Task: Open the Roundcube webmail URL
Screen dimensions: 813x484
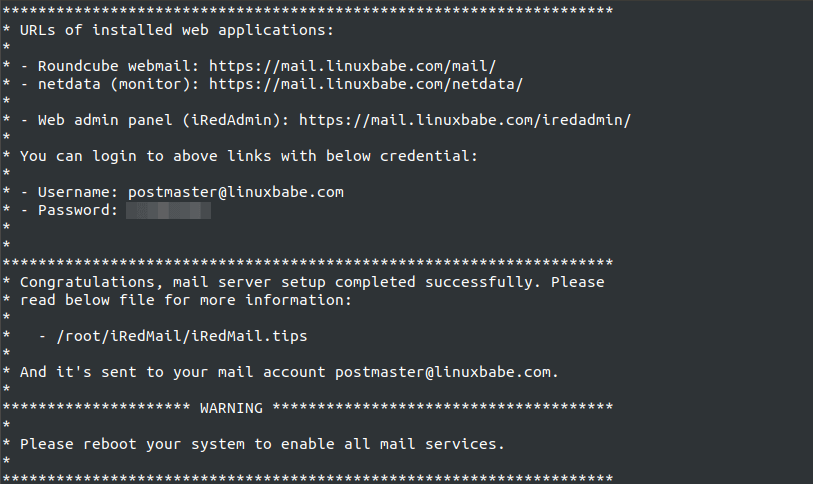Action: click(x=352, y=66)
